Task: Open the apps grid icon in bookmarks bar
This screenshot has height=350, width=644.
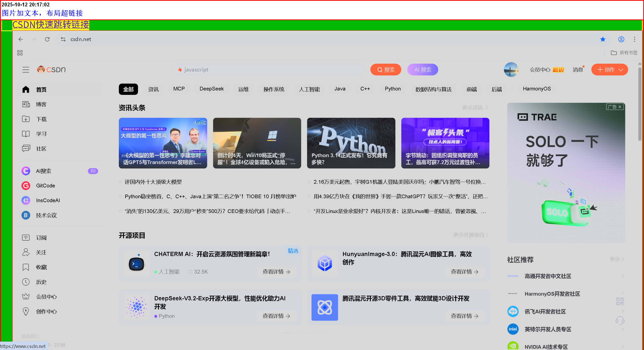Action: (20, 53)
